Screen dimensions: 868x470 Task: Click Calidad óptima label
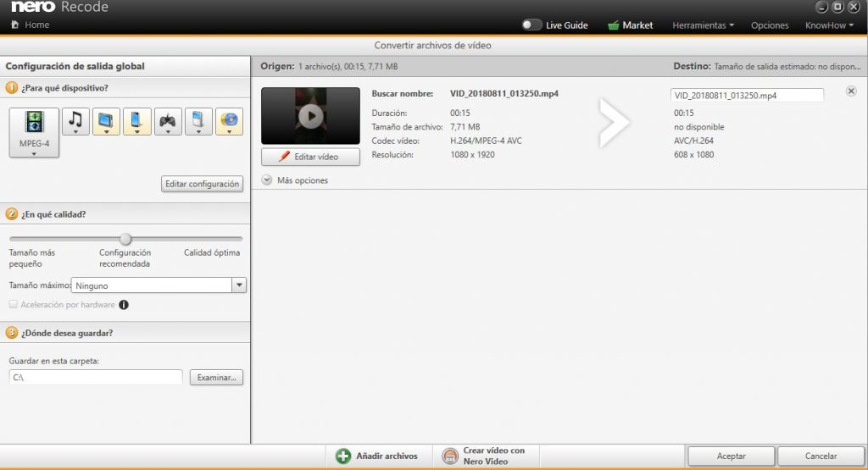(212, 252)
